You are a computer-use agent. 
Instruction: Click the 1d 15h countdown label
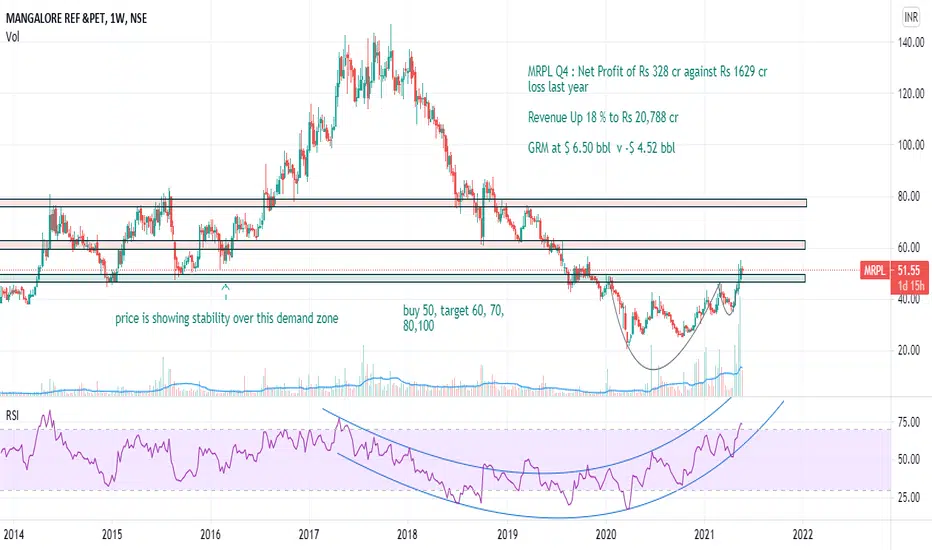pyautogui.click(x=909, y=286)
